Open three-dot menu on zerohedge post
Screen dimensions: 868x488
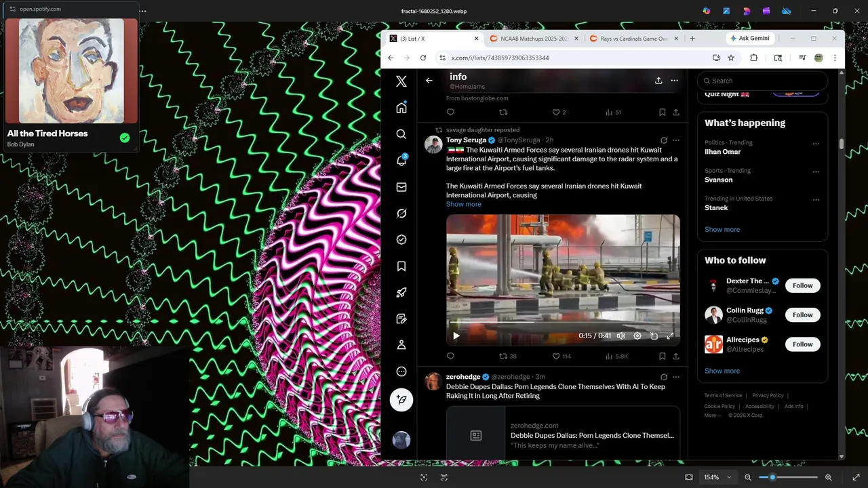(675, 377)
